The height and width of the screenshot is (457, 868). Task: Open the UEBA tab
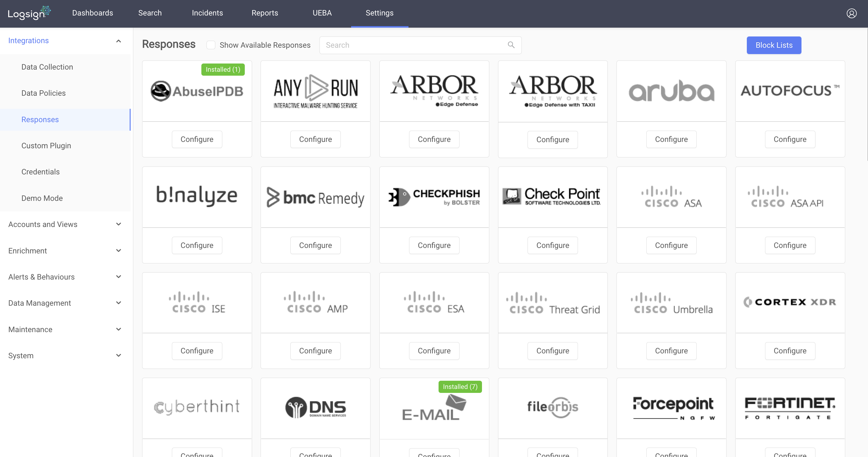point(322,13)
